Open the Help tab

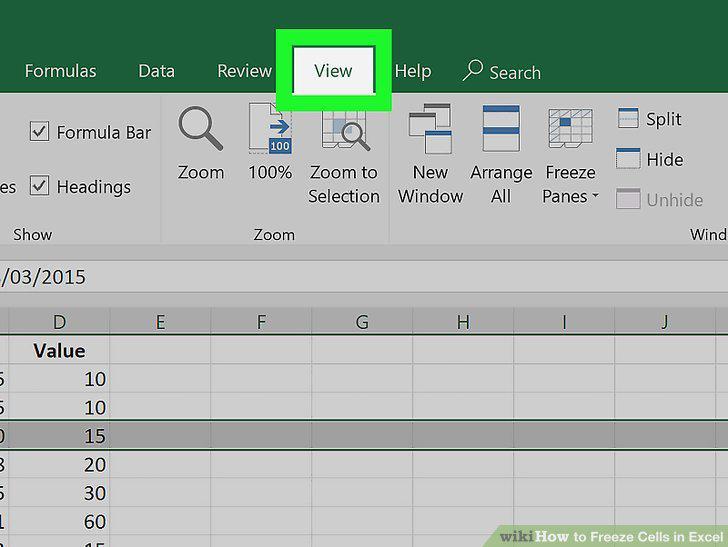[413, 72]
